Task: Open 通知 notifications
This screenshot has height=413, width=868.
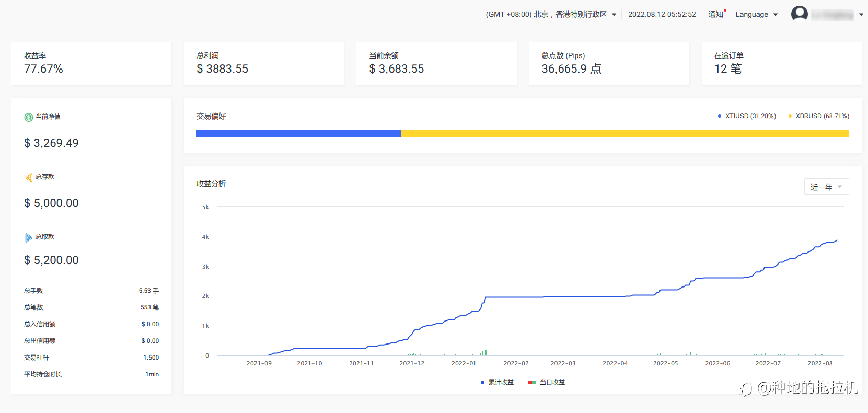Action: click(x=715, y=14)
